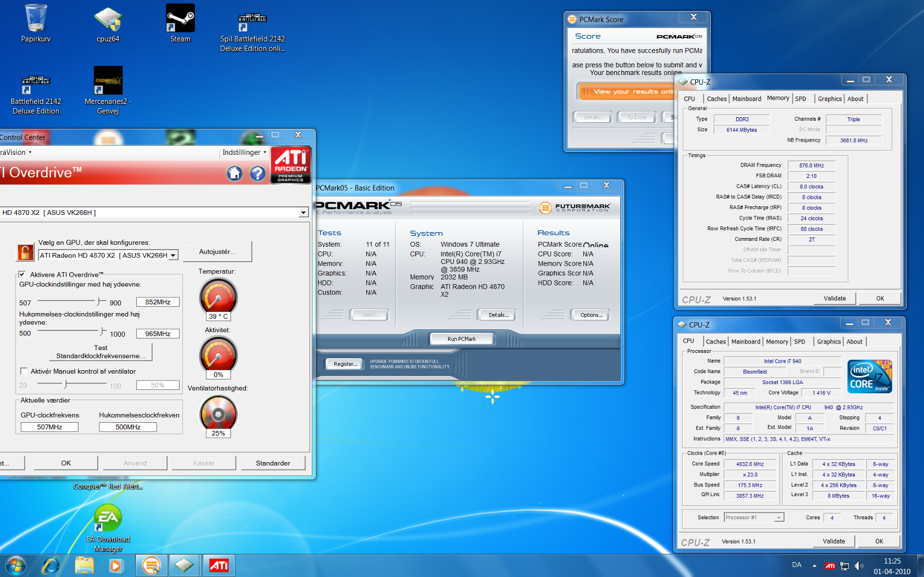Switch to Caches tab in Memory CPU-Z window
Image resolution: width=924 pixels, height=577 pixels.
click(717, 99)
